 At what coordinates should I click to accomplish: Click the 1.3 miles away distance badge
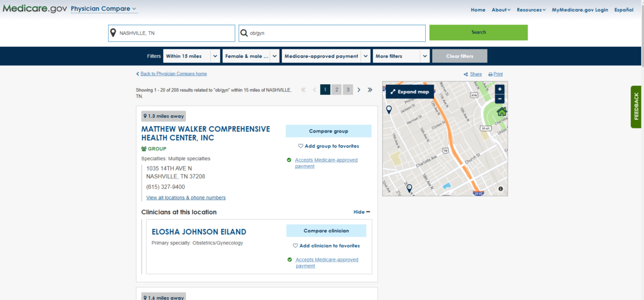pos(163,116)
